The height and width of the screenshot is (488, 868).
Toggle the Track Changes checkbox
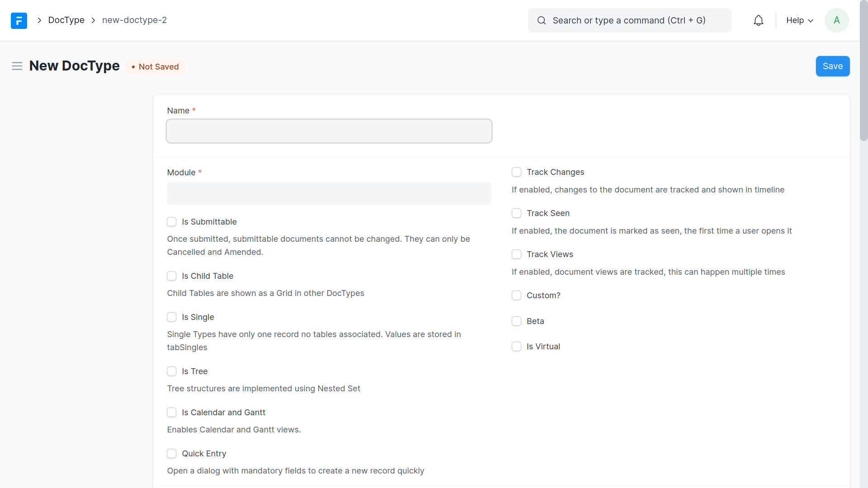(x=516, y=172)
